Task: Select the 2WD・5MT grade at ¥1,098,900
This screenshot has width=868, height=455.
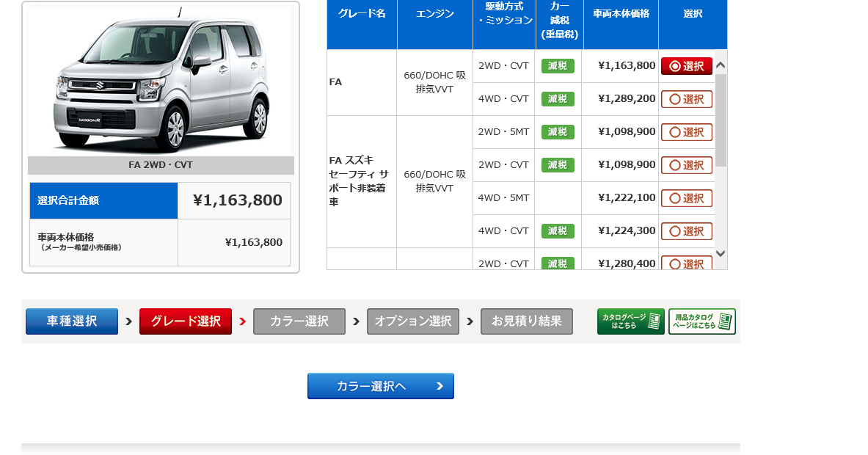Action: [x=687, y=132]
